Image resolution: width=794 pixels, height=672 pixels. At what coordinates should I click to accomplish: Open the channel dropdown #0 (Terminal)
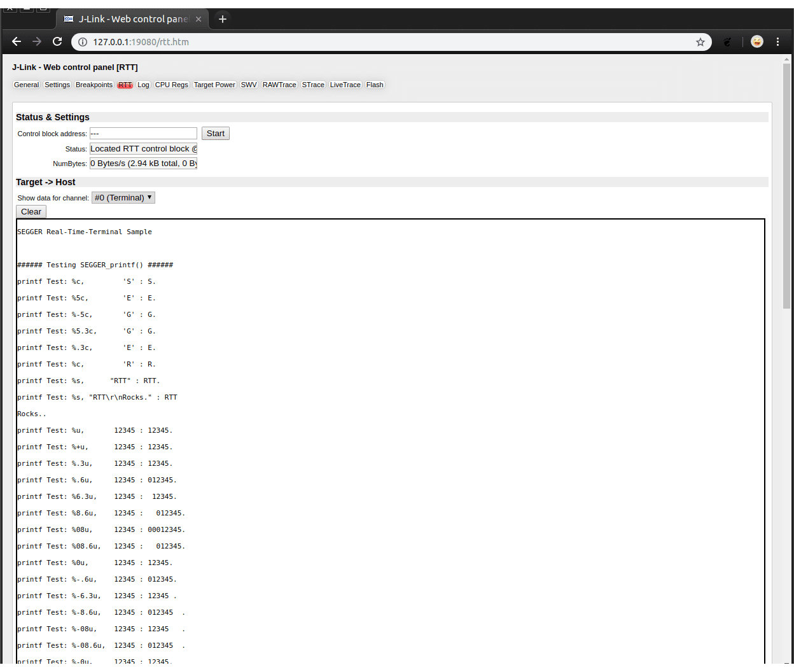click(x=123, y=197)
